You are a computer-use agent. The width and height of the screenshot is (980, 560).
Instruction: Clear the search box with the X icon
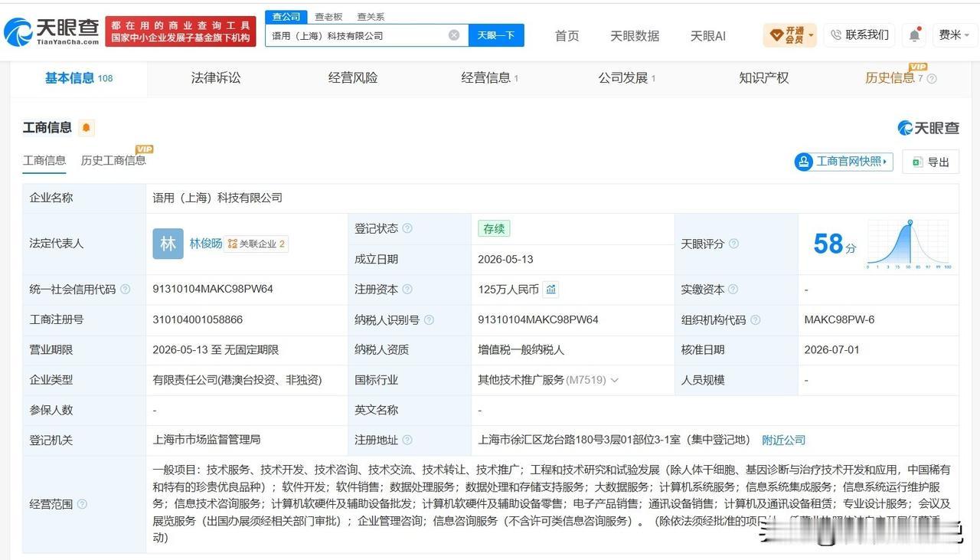point(454,35)
